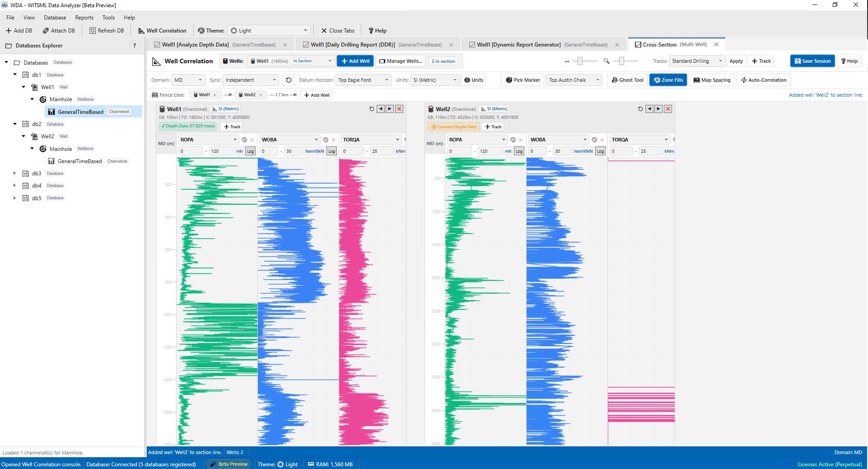Adjust the horizontal width slider

click(x=580, y=61)
